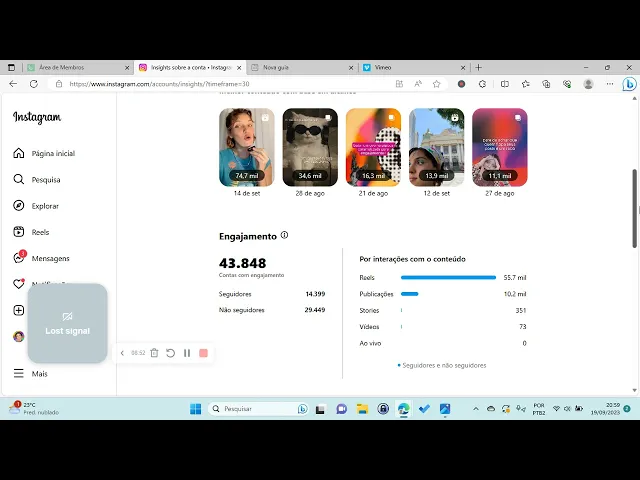Close the Vimeo tab
The width and height of the screenshot is (640, 480).
[x=463, y=68]
